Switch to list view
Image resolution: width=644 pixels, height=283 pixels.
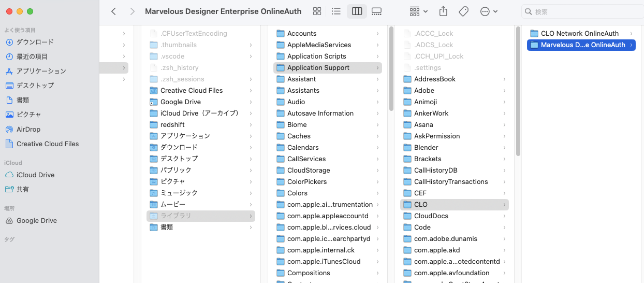click(x=336, y=11)
